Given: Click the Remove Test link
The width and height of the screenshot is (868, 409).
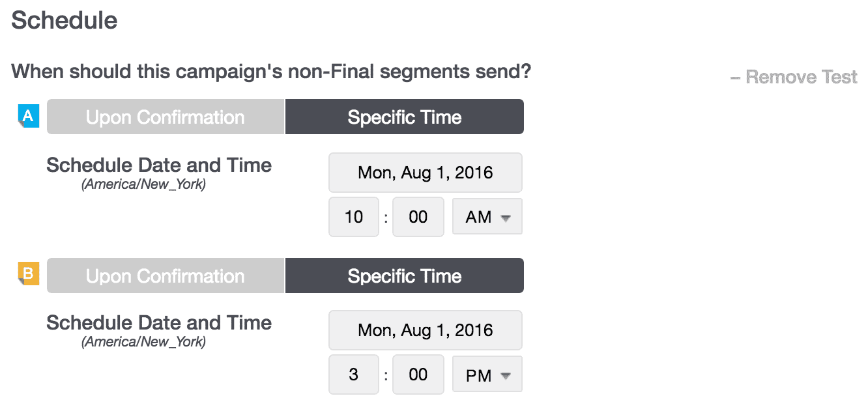Looking at the screenshot, I should click(x=794, y=78).
